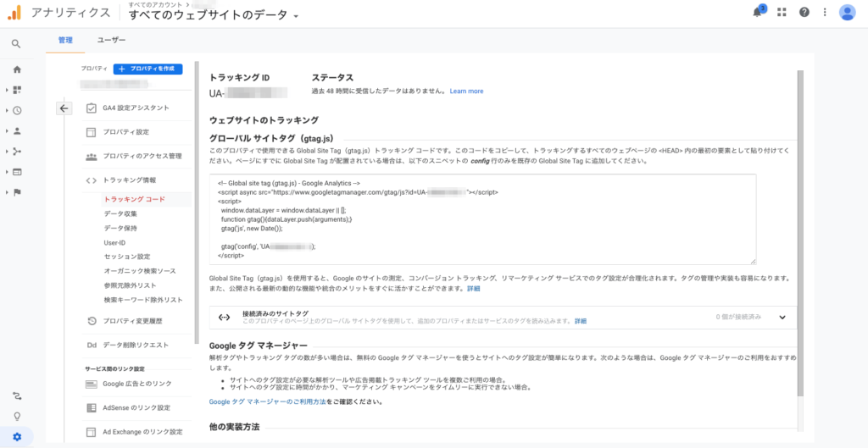The width and height of the screenshot is (868, 448).
Task: Select the 管理 tab
Action: tap(65, 40)
